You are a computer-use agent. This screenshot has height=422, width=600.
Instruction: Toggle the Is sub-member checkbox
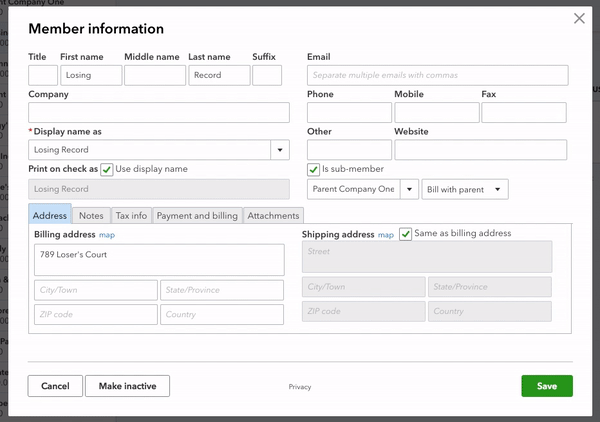point(313,169)
